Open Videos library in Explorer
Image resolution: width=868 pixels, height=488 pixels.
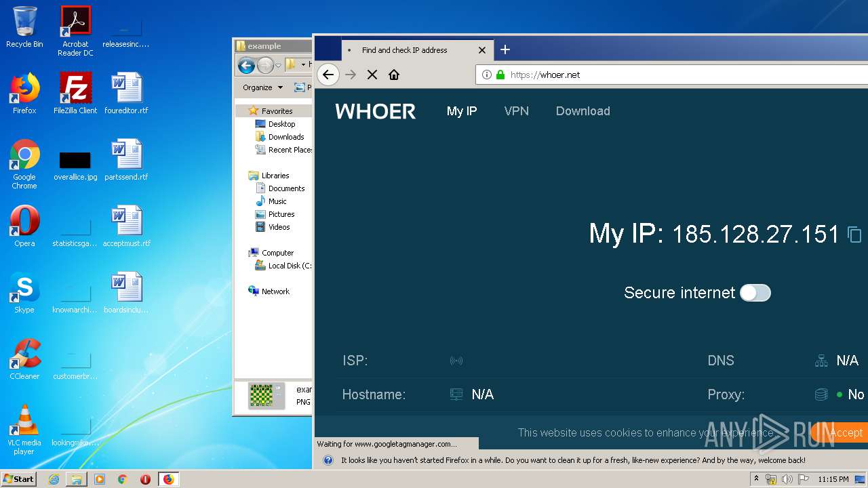[273, 227]
